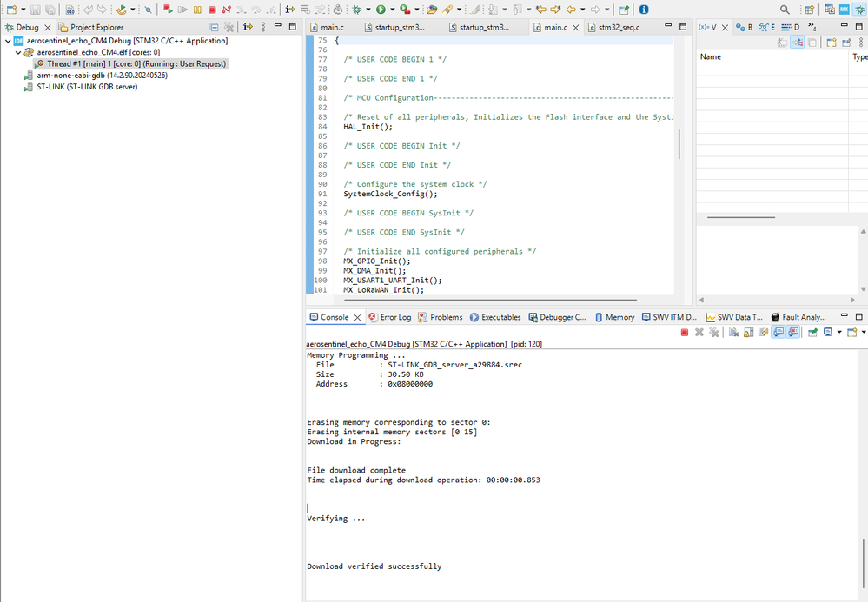Click the Pin Console icon

coord(812,332)
